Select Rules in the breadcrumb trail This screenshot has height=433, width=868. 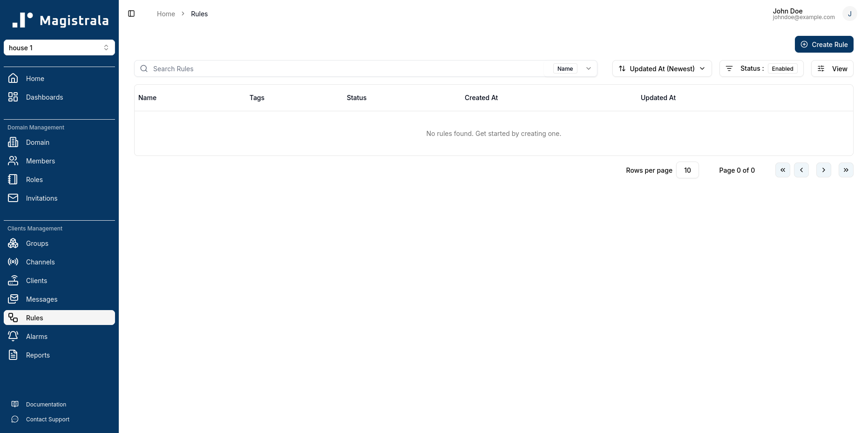pyautogui.click(x=199, y=14)
